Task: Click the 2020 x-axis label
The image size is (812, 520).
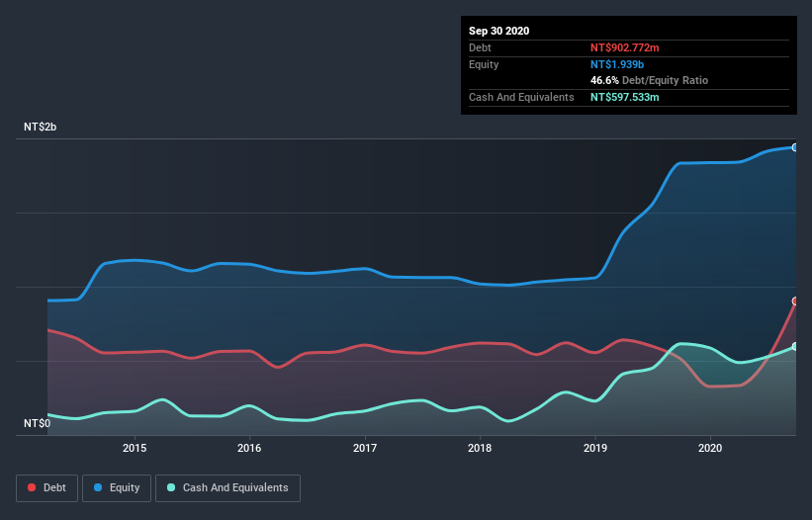Action: pyautogui.click(x=710, y=448)
